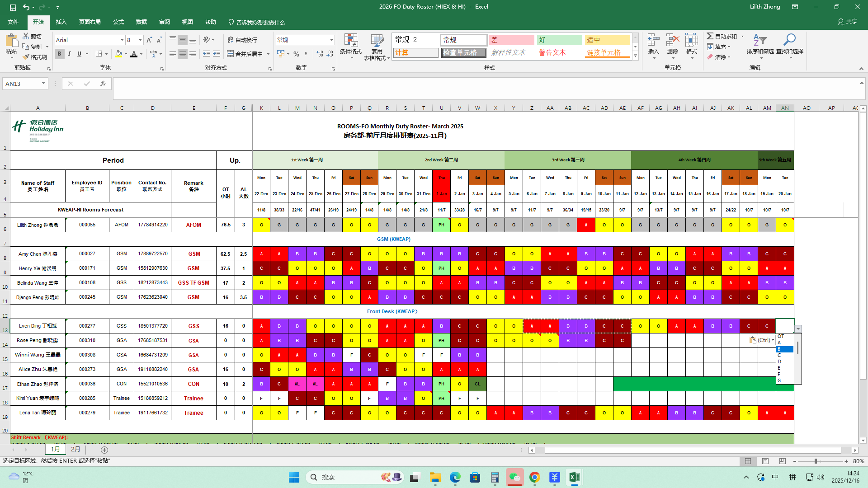
Task: Open the 插入 ribbon tab
Action: point(61,22)
